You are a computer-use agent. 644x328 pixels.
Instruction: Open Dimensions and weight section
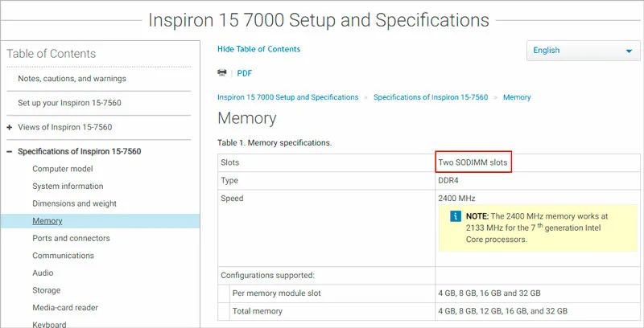point(74,203)
